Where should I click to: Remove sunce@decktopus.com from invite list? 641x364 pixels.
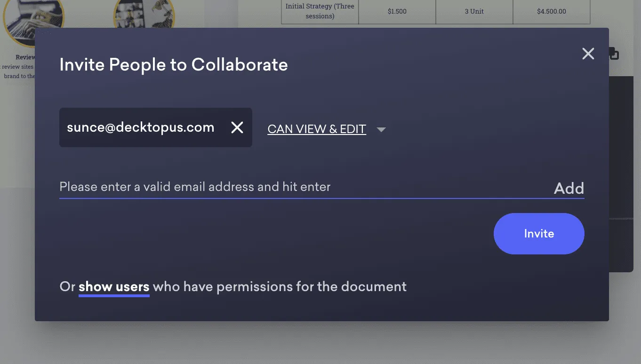(237, 127)
